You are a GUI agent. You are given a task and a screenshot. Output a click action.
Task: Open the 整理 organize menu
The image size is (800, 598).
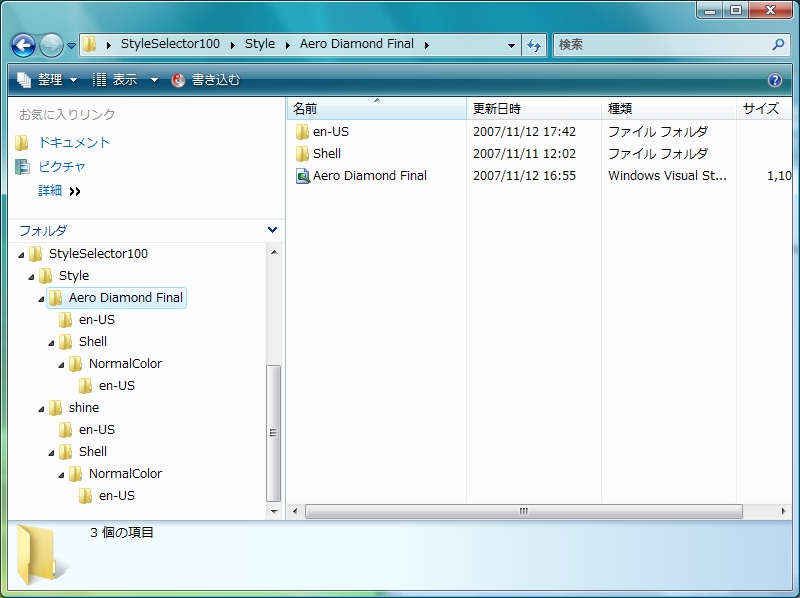click(47, 80)
